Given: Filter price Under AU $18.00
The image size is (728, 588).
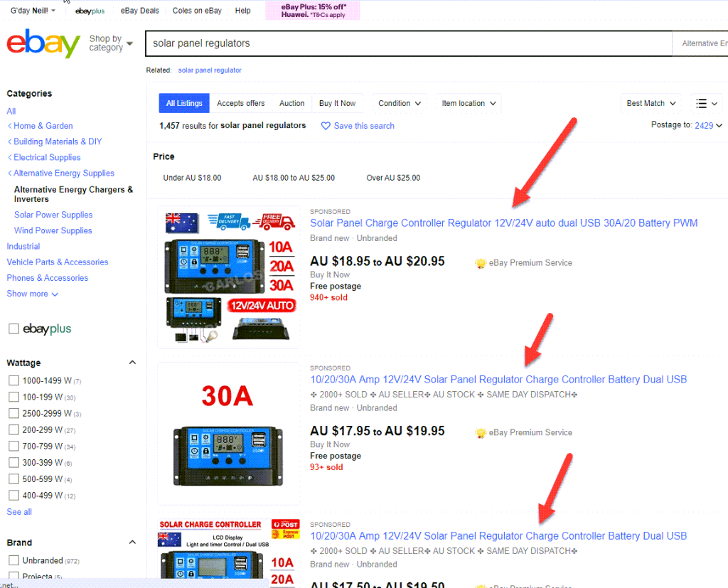Looking at the screenshot, I should click(192, 178).
